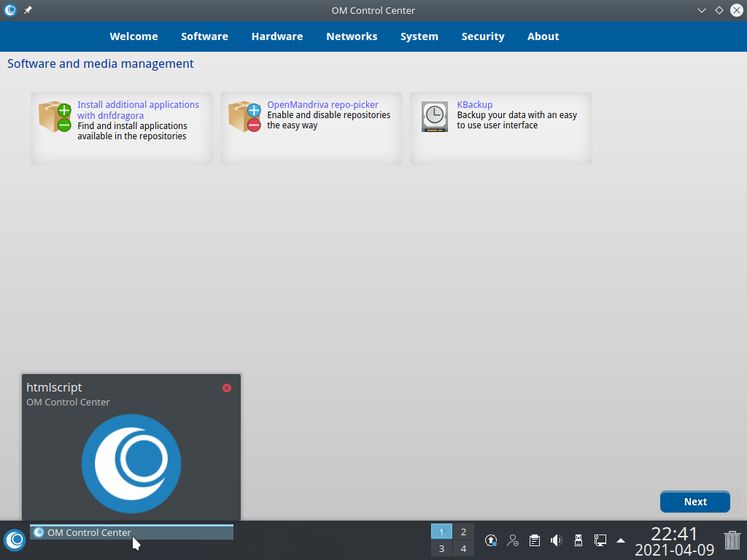The height and width of the screenshot is (560, 747).
Task: Close the htmlscript window preview
Action: tap(227, 388)
